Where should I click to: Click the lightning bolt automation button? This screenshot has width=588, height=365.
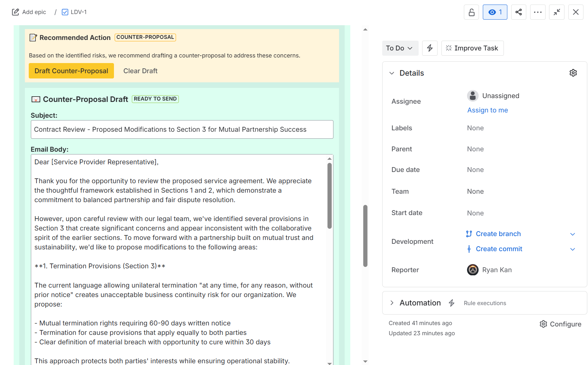pyautogui.click(x=430, y=48)
